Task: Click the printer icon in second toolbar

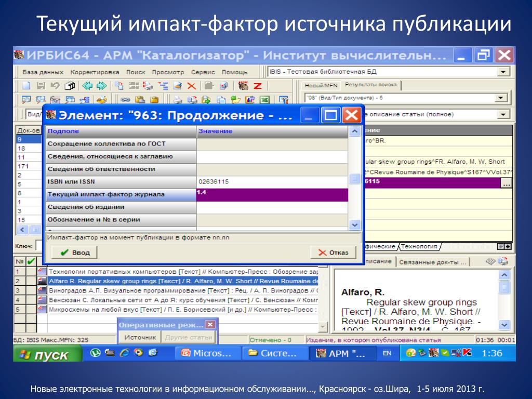Action: 178,100
